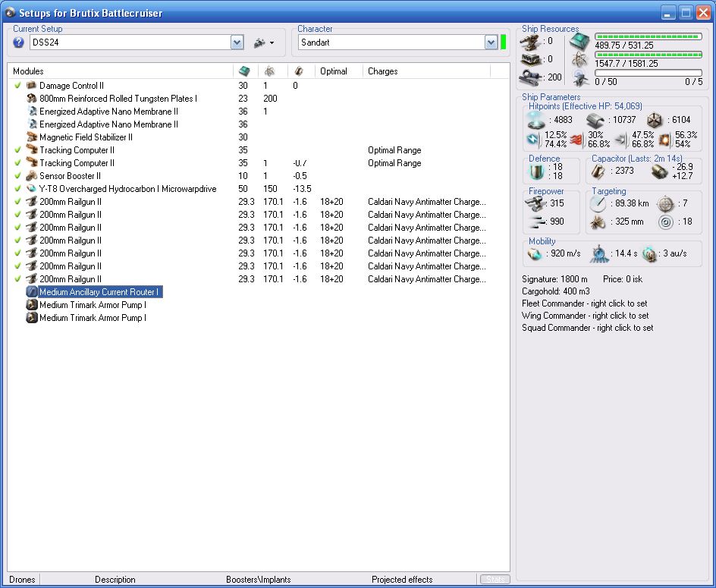Toggle first Tracking Computer II active checkmark
Screen dimensions: 716x588
pos(17,150)
